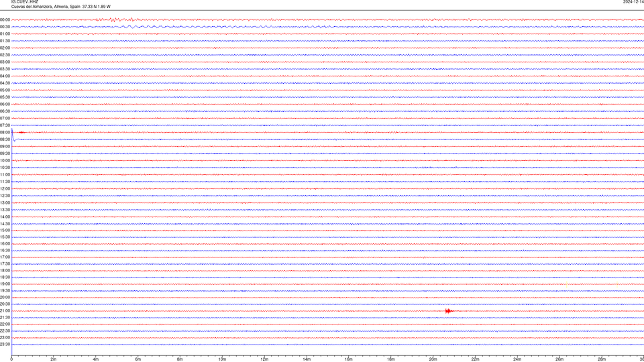Select the 13:00 trace time label
The height and width of the screenshot is (362, 644).
click(5, 202)
